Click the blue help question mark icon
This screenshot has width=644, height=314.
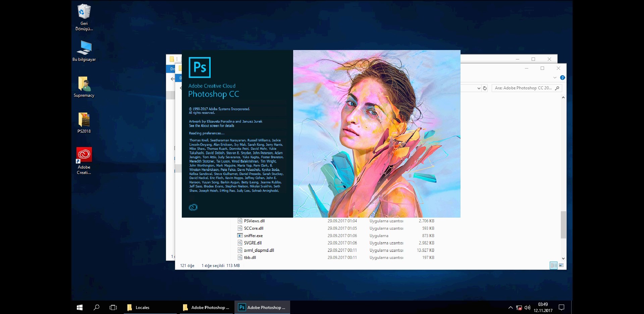pos(562,78)
